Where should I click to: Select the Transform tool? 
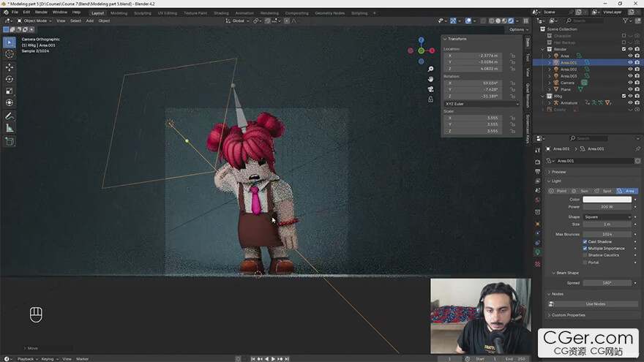10,102
